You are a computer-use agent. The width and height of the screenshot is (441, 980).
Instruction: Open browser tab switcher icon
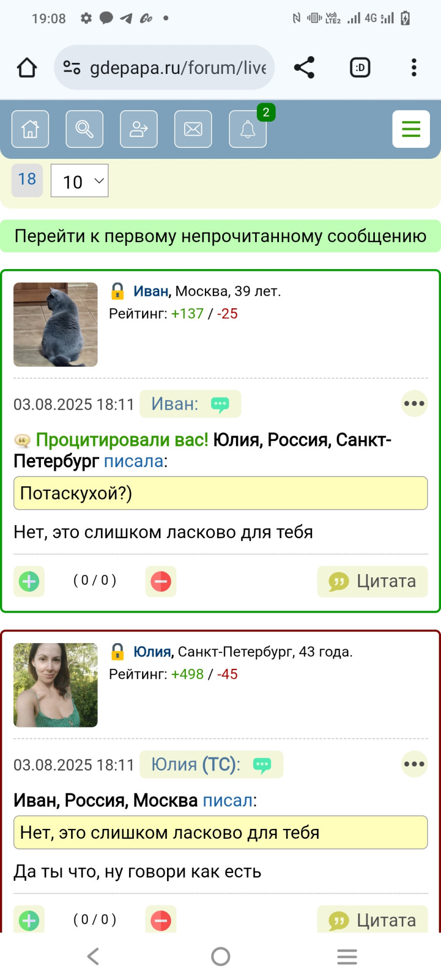coord(360,67)
